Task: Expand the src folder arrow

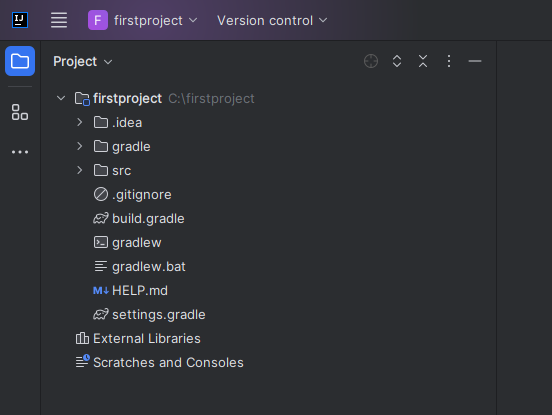Action: coord(80,170)
